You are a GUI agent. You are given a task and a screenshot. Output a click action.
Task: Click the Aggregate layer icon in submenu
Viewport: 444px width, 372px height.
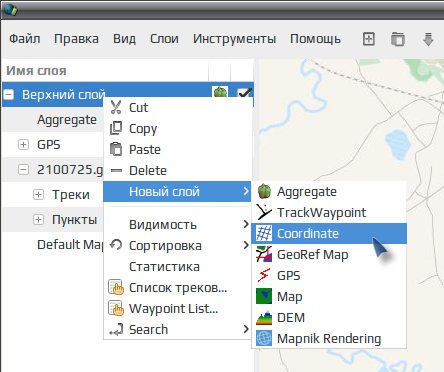[x=264, y=191]
